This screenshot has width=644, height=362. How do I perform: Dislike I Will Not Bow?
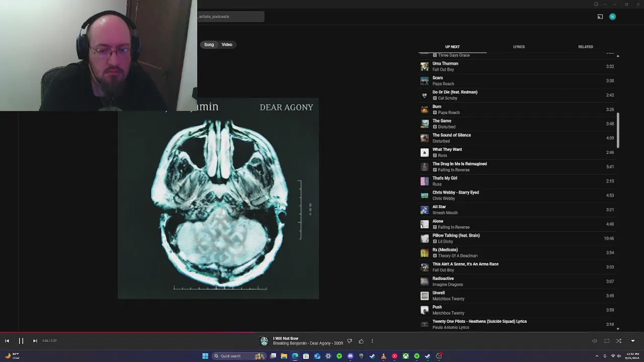[350, 341]
